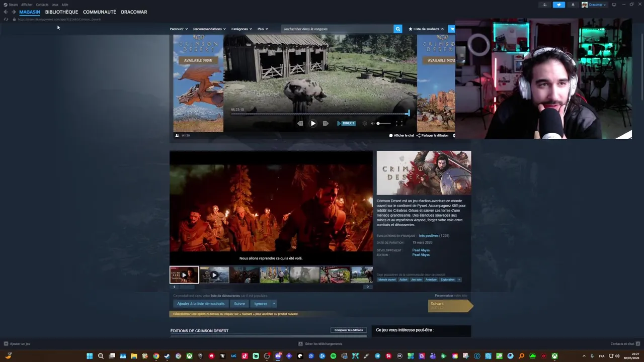Open the COMMUNAUTÉ tab
The image size is (644, 362).
pyautogui.click(x=99, y=12)
